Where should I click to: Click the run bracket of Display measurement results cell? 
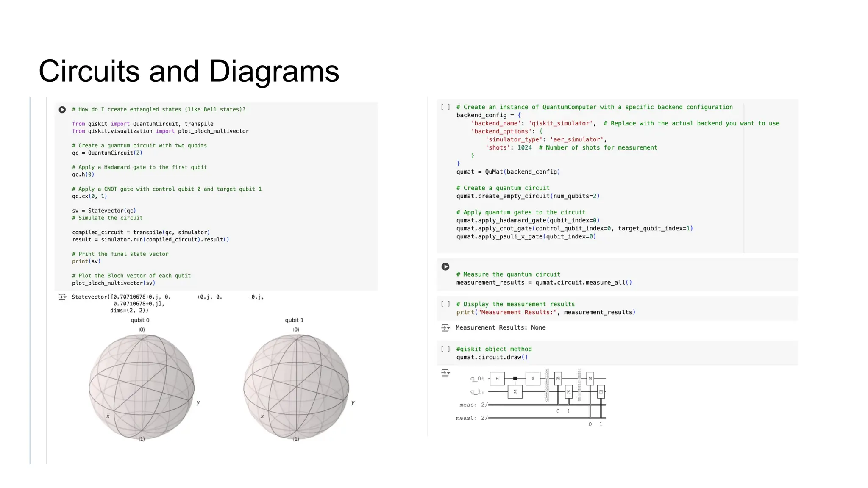point(445,304)
